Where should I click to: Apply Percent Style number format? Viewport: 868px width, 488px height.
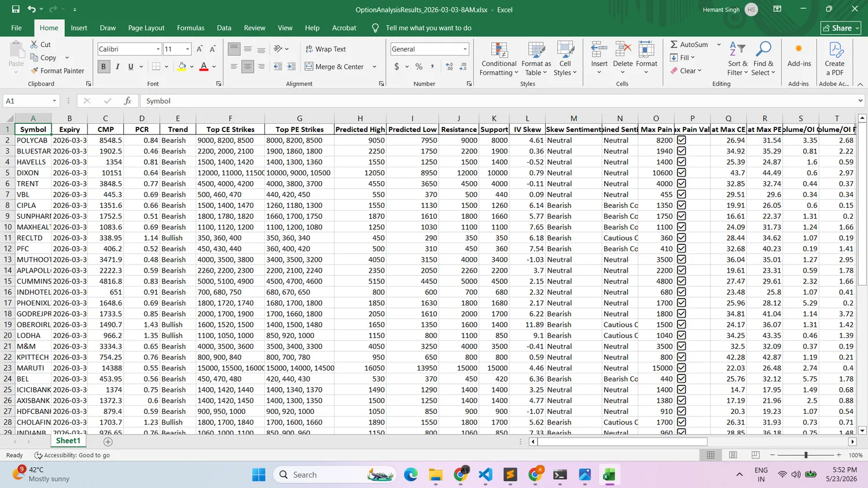(419, 67)
